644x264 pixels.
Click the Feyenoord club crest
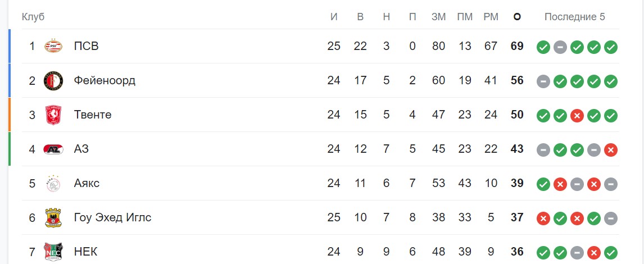coord(53,80)
